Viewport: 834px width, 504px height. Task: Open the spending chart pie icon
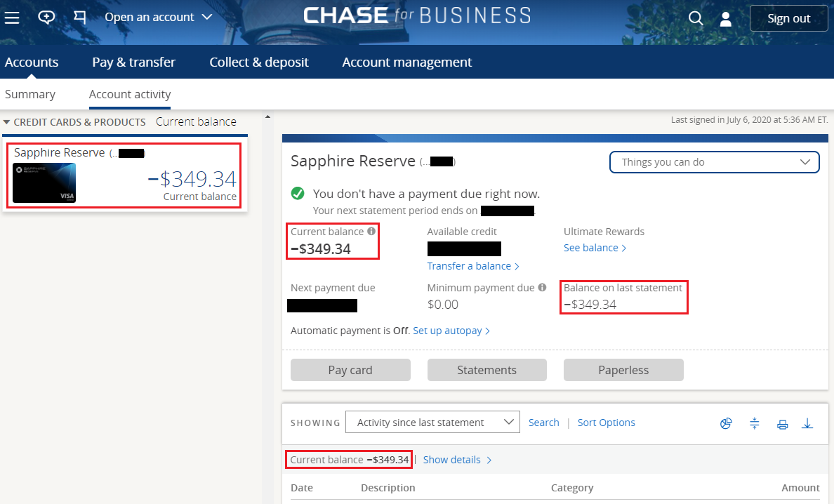(x=726, y=423)
